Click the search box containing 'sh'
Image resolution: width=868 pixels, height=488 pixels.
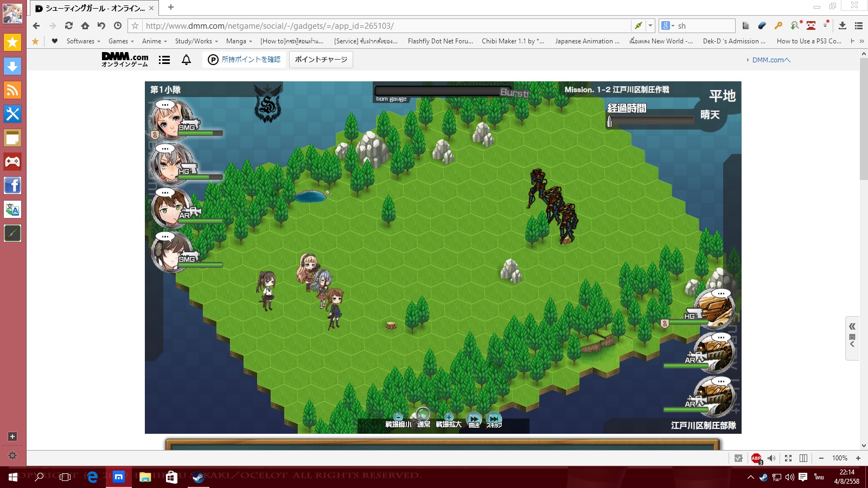pos(705,25)
